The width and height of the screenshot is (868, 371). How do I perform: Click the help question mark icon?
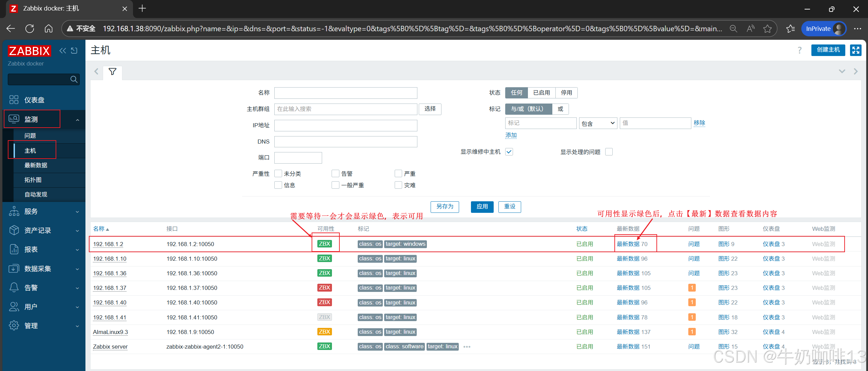[800, 50]
